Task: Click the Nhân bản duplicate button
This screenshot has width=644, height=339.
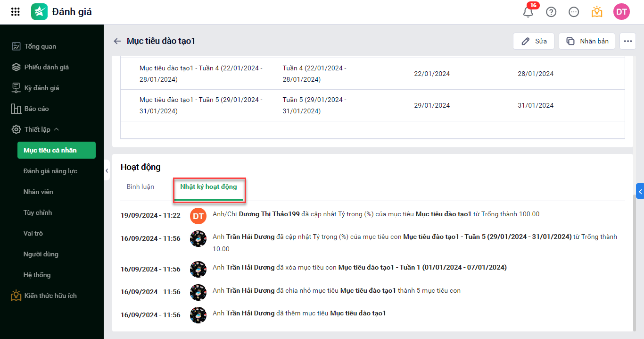Action: (587, 41)
